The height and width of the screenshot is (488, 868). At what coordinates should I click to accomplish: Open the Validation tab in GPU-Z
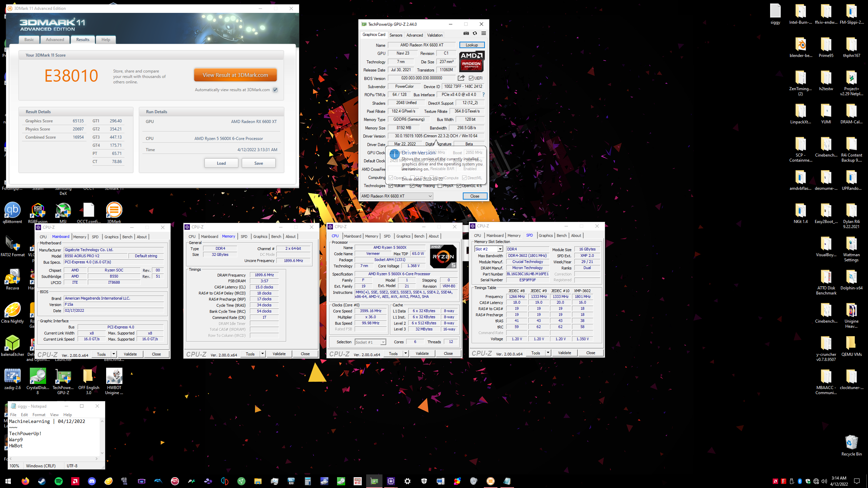pyautogui.click(x=435, y=35)
